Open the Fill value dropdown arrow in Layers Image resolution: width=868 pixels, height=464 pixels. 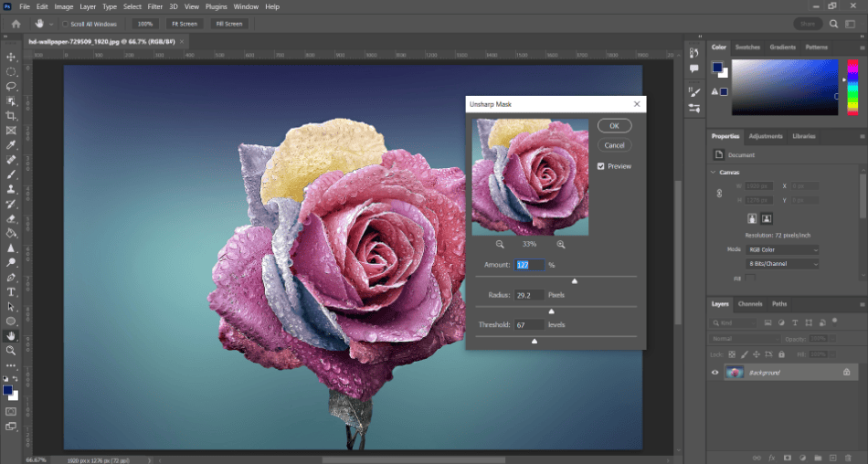pos(833,354)
